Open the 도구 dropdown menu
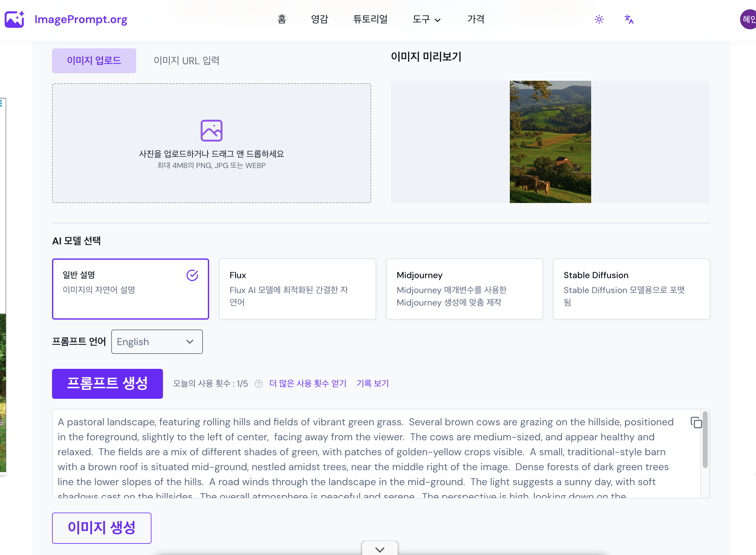Image resolution: width=756 pixels, height=555 pixels. (x=426, y=19)
